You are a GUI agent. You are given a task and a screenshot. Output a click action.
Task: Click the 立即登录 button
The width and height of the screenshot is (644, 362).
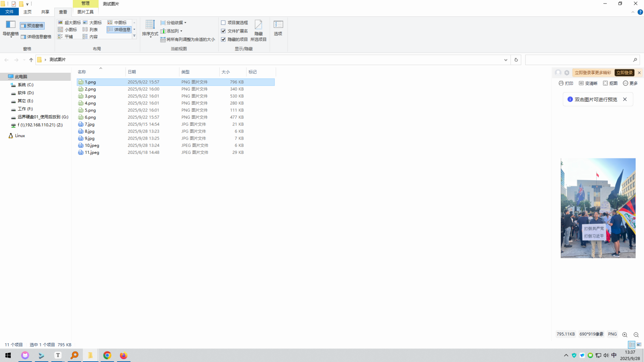click(624, 73)
